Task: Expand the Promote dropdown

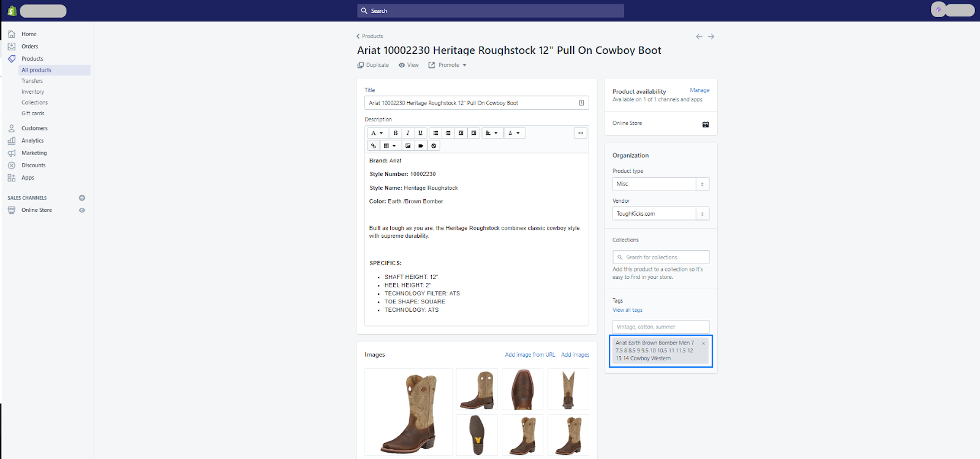Action: click(x=447, y=65)
